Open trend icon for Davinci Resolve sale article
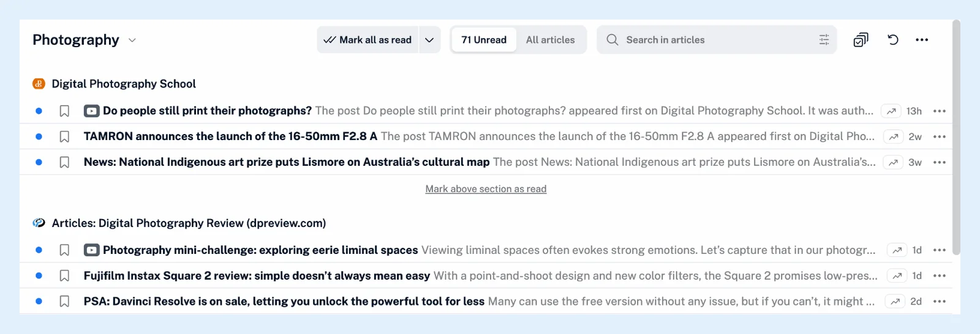The height and width of the screenshot is (334, 980). [x=895, y=302]
